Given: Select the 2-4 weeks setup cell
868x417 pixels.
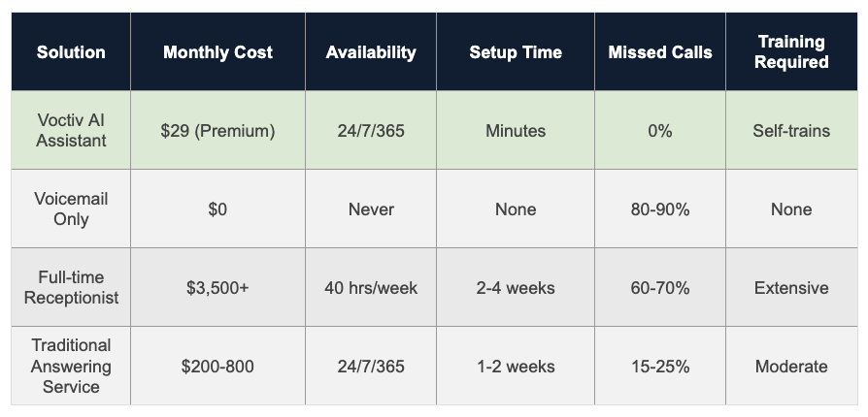Looking at the screenshot, I should (516, 288).
